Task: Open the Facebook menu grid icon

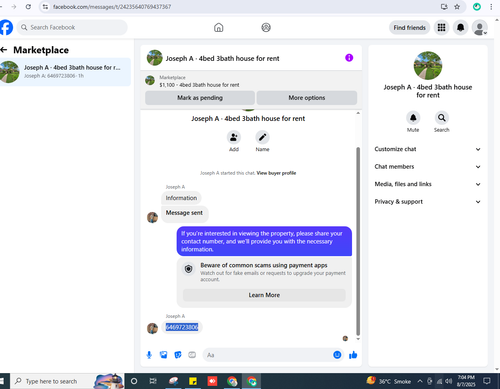Action: tap(441, 27)
